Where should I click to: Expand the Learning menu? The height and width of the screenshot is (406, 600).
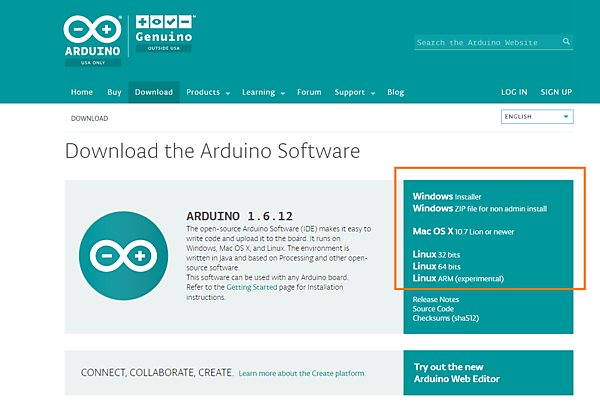point(263,92)
